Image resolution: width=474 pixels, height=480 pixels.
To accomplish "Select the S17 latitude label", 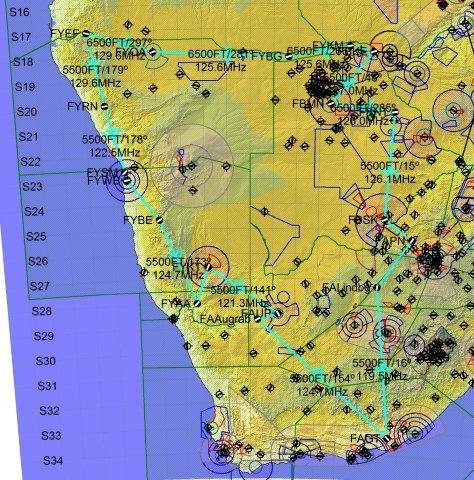I will tap(21, 37).
